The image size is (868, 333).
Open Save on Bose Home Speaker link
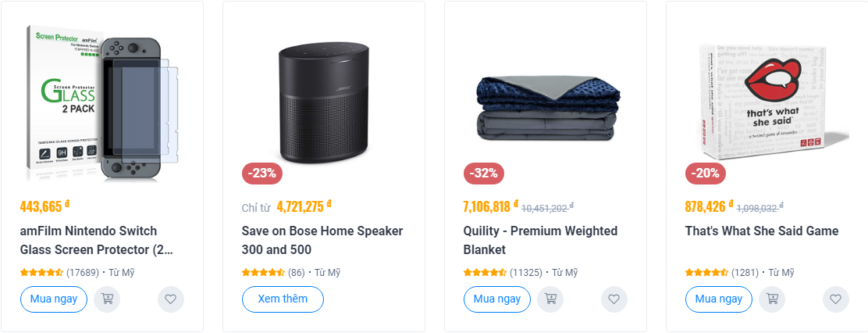point(322,240)
